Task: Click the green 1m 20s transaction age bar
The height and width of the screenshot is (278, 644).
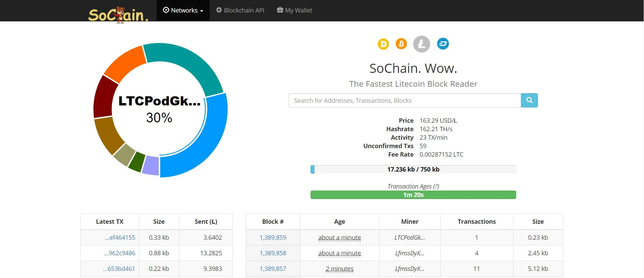Action: coord(413,195)
